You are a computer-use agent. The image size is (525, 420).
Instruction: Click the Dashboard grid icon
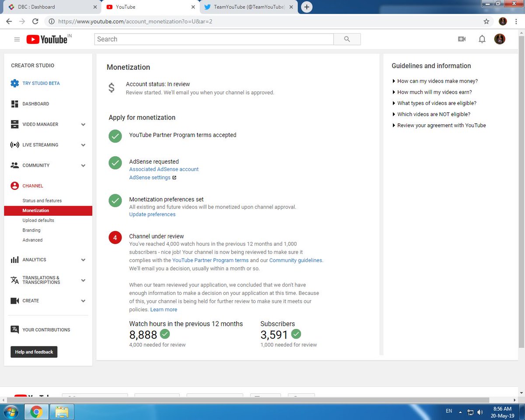(14, 104)
